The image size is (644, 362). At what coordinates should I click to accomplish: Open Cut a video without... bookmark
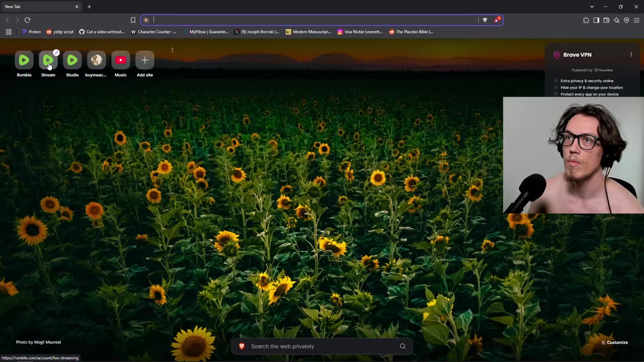[x=102, y=32]
